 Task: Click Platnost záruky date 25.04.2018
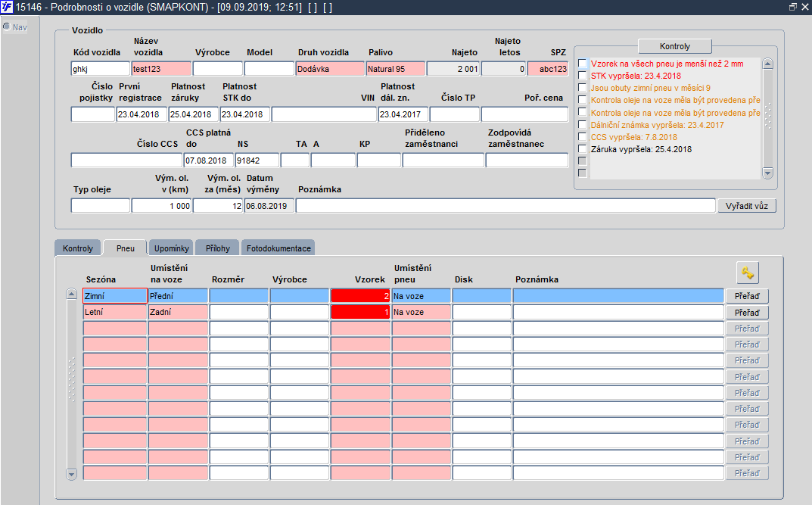click(193, 114)
